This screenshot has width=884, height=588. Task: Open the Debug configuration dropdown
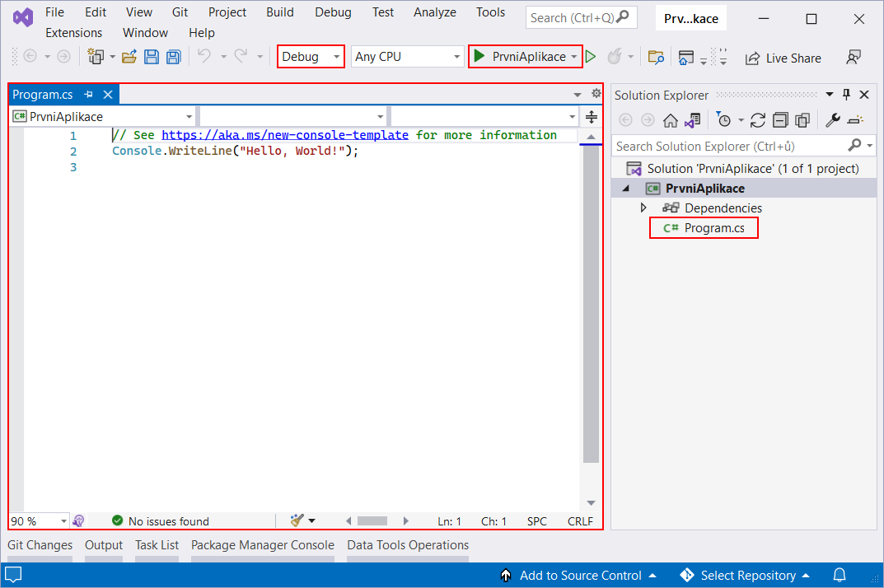pos(311,56)
